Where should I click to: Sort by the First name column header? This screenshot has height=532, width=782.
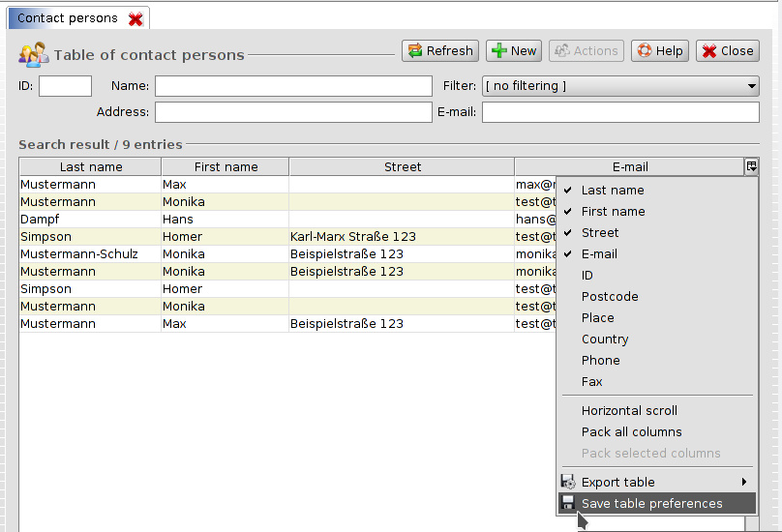(x=226, y=166)
